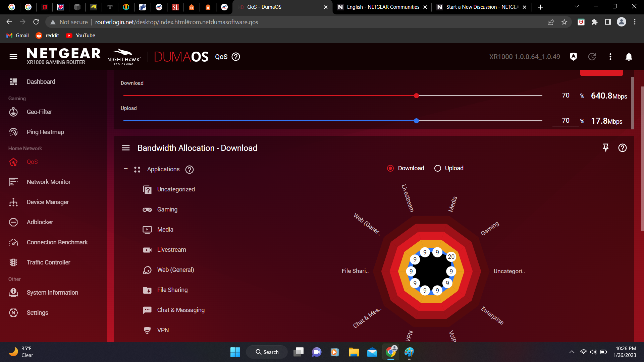The width and height of the screenshot is (644, 362).
Task: Open the Connection Benchmark tool
Action: click(x=57, y=242)
